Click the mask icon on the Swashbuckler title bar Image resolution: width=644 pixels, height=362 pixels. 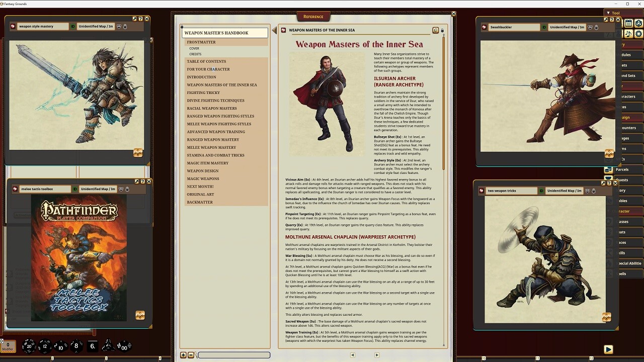(590, 28)
